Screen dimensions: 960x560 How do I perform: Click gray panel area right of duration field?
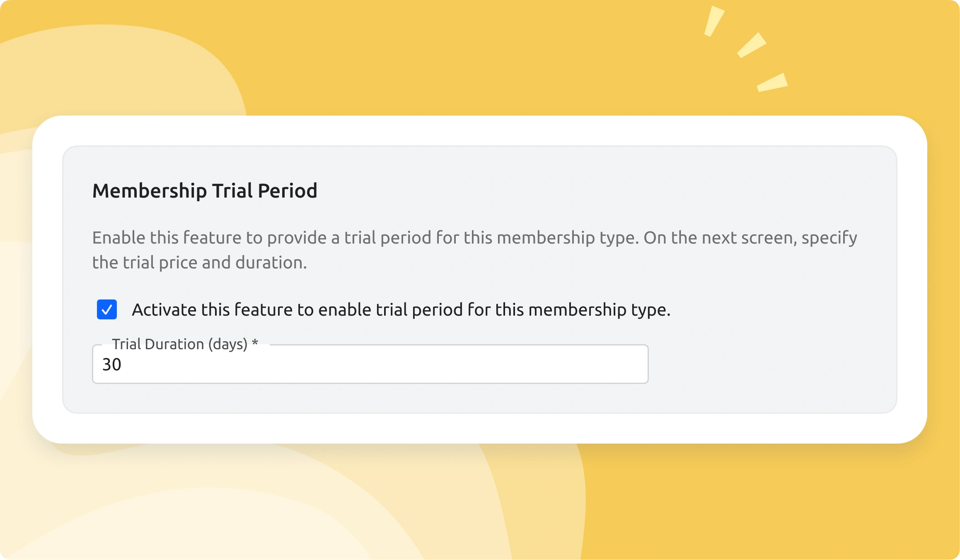[771, 364]
